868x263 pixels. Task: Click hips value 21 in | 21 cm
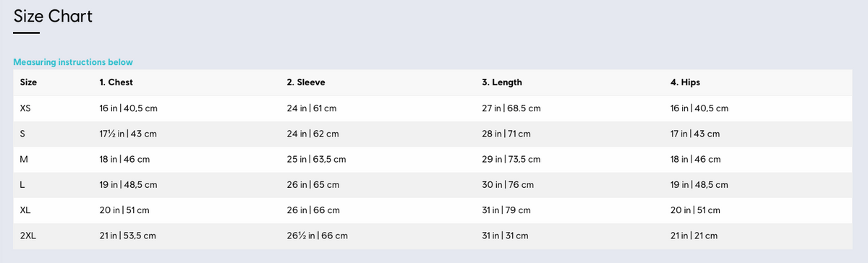click(x=694, y=236)
